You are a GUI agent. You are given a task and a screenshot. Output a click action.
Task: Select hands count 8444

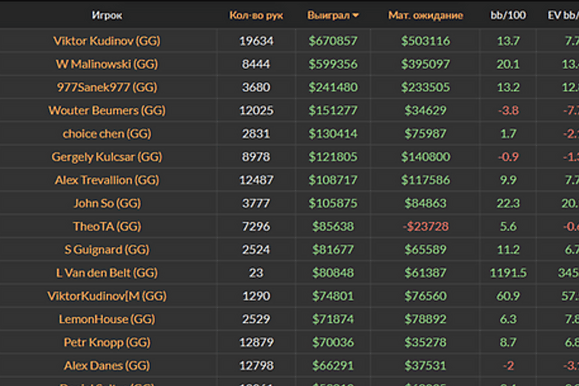[x=256, y=64]
